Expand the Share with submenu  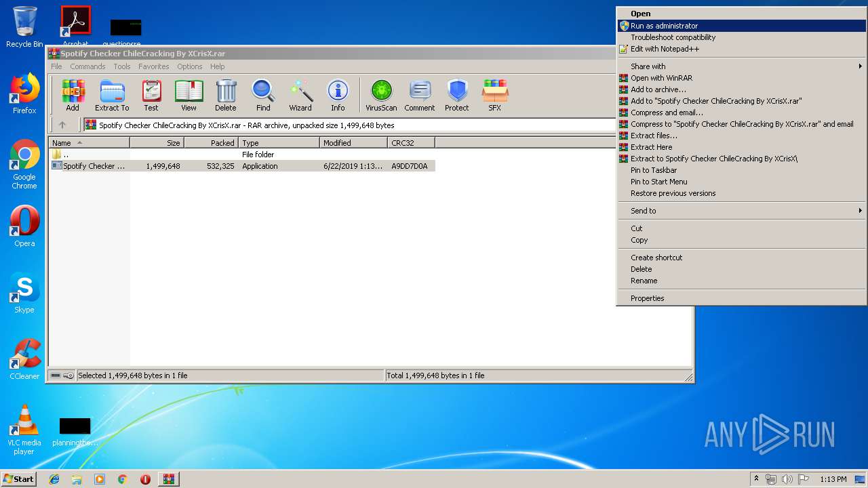[741, 66]
